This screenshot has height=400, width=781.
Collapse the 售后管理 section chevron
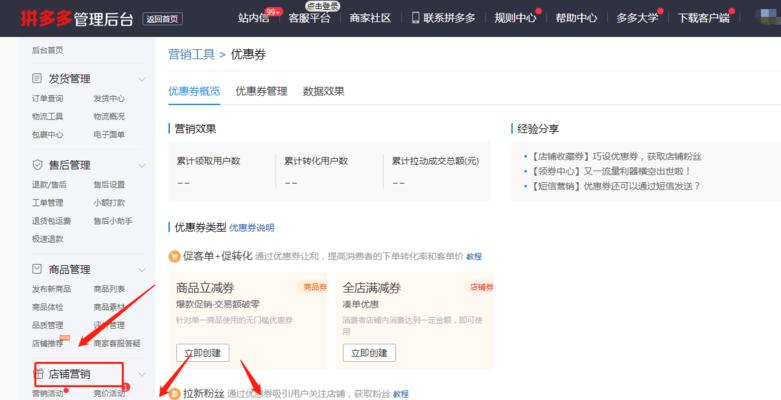coord(142,165)
